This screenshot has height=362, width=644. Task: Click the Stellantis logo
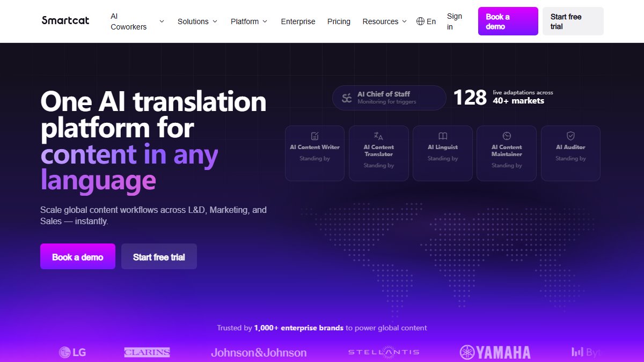[x=384, y=352]
